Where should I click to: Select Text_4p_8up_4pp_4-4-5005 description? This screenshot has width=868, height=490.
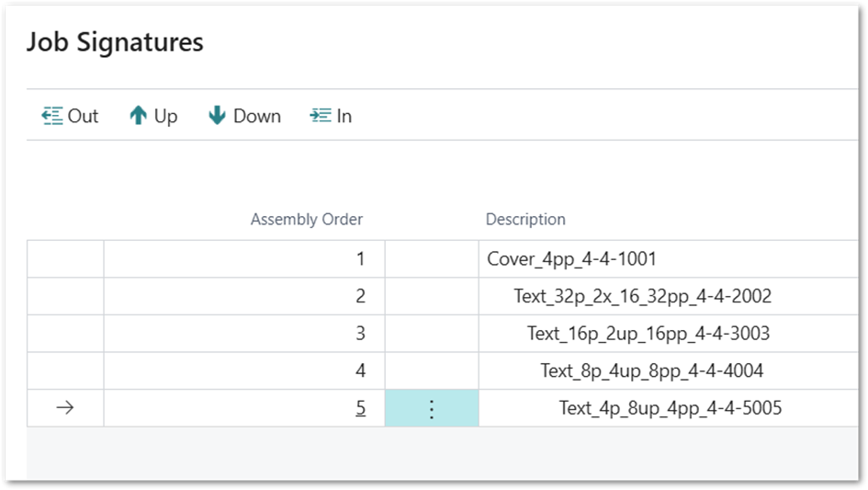[x=670, y=408]
